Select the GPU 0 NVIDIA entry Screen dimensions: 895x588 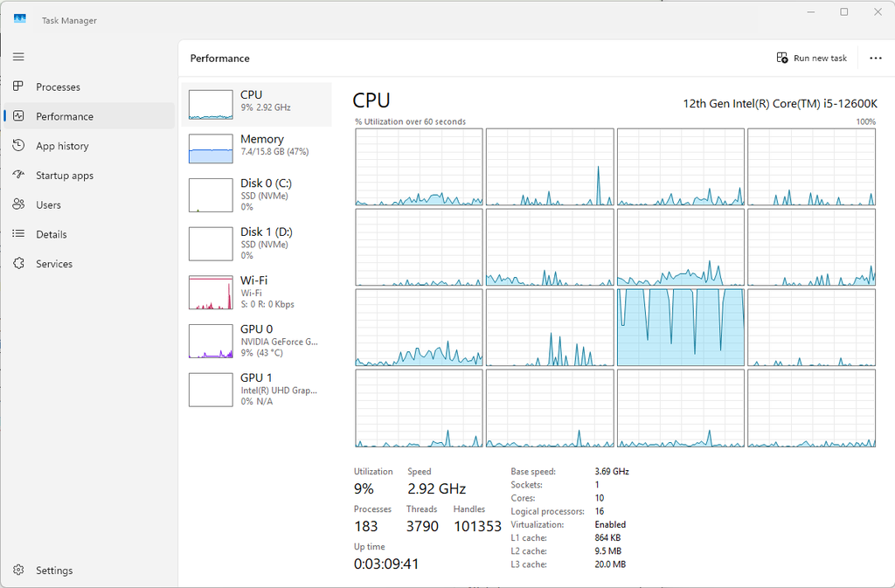(x=256, y=341)
